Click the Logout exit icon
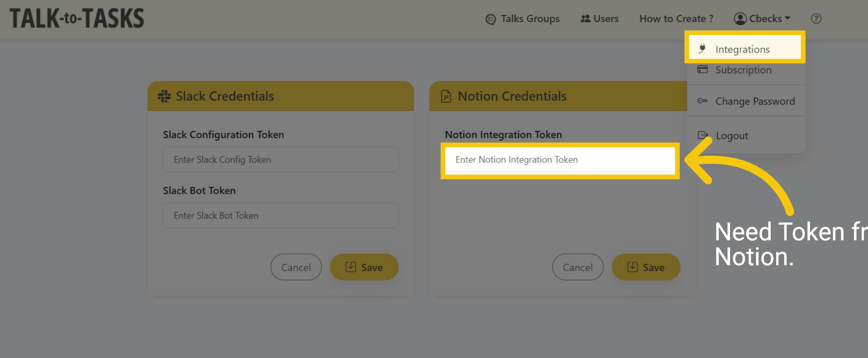This screenshot has width=868, height=358. point(703,135)
